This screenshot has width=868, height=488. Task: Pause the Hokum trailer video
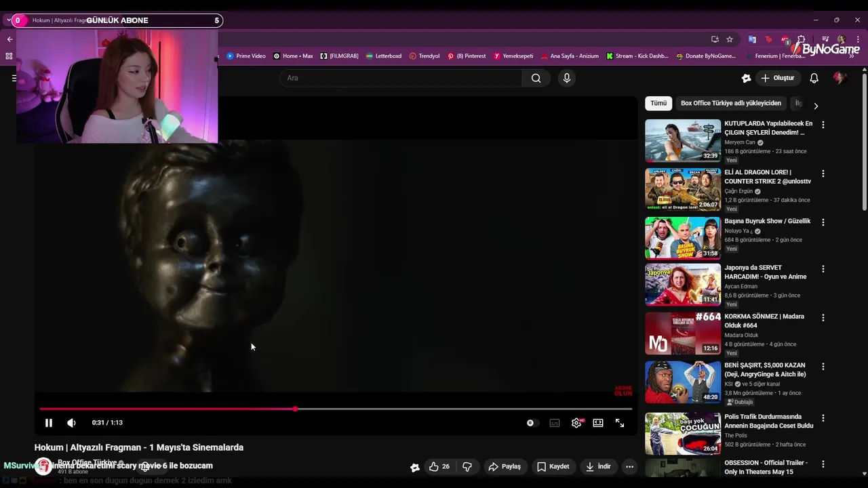click(49, 423)
